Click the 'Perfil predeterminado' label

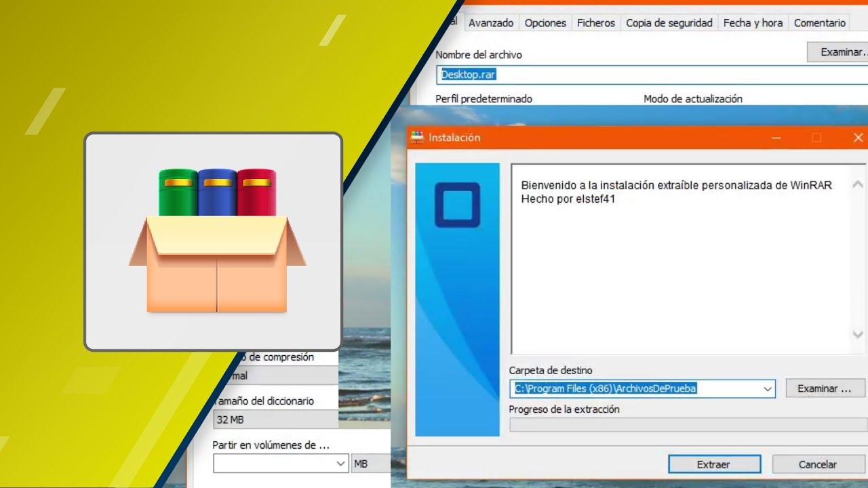coord(484,99)
